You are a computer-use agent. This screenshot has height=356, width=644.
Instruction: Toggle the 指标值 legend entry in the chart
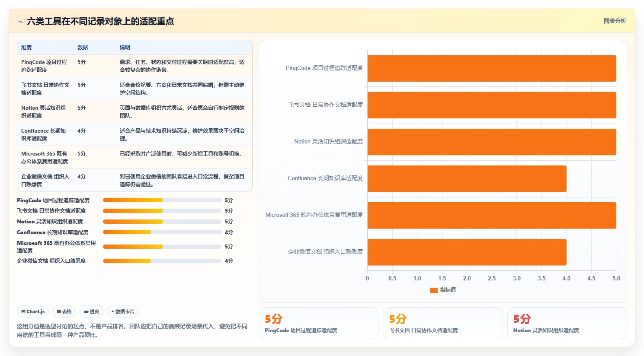(443, 290)
